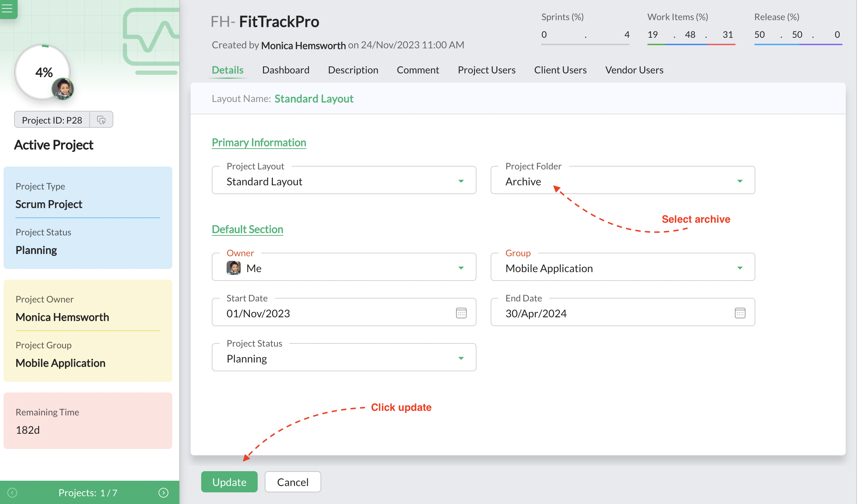Click the Project ID: P28 label

point(52,120)
